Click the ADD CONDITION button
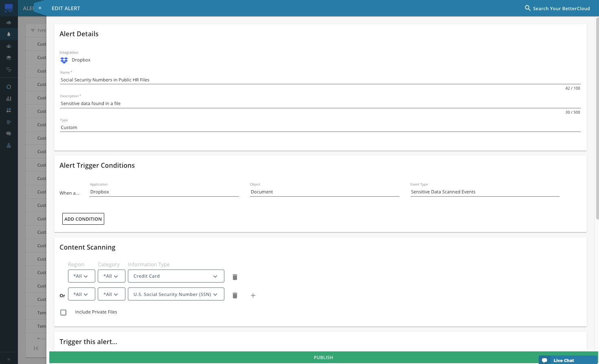The height and width of the screenshot is (364, 599). 83,219
